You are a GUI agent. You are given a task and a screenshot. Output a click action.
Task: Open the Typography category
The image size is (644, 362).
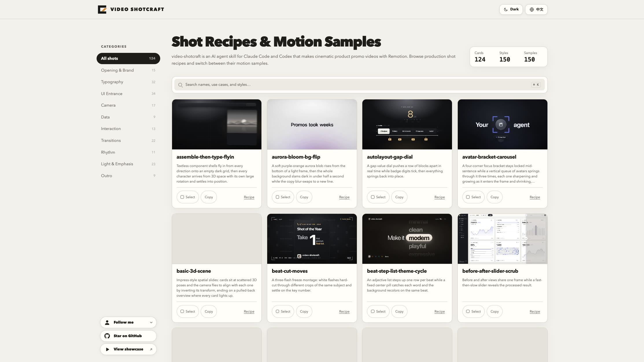128,82
